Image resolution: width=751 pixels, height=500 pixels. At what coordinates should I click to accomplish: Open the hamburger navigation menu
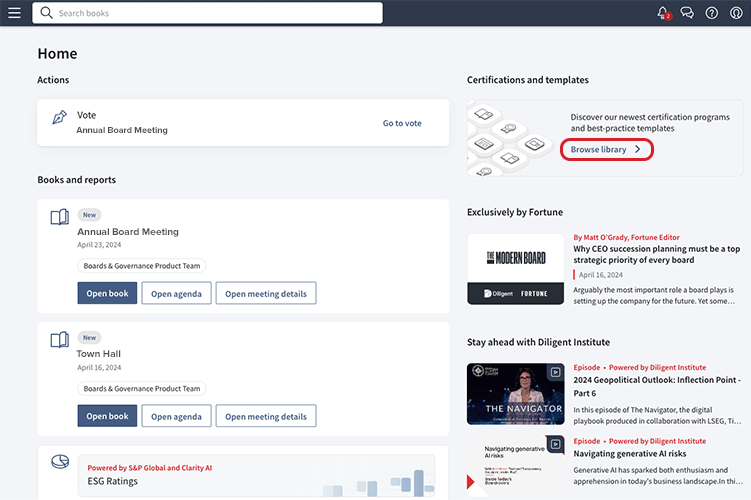click(14, 13)
